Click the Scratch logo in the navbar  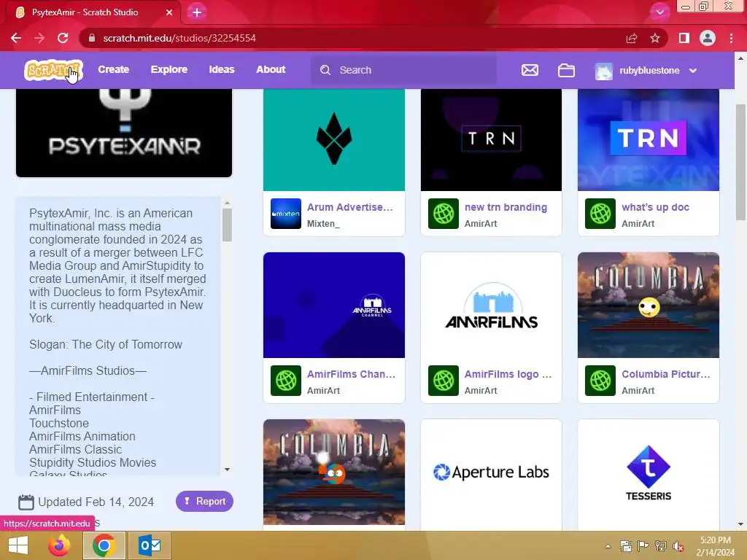coord(53,70)
